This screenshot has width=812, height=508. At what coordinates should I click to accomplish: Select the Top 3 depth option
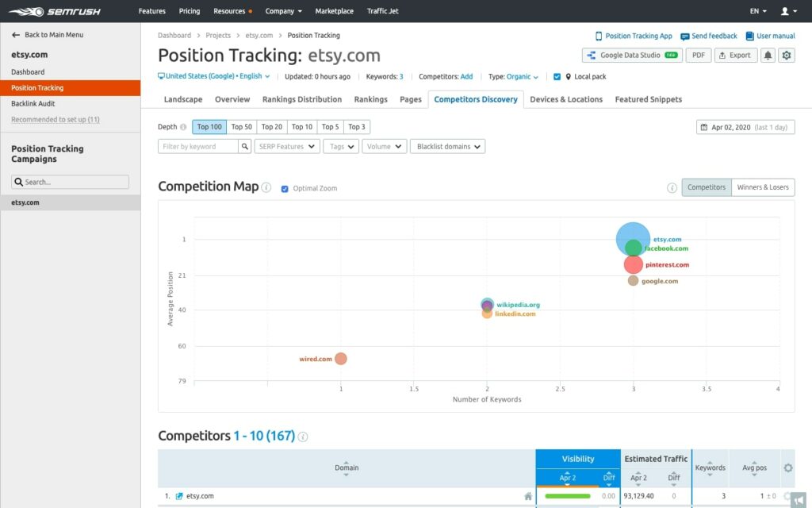[x=357, y=127]
